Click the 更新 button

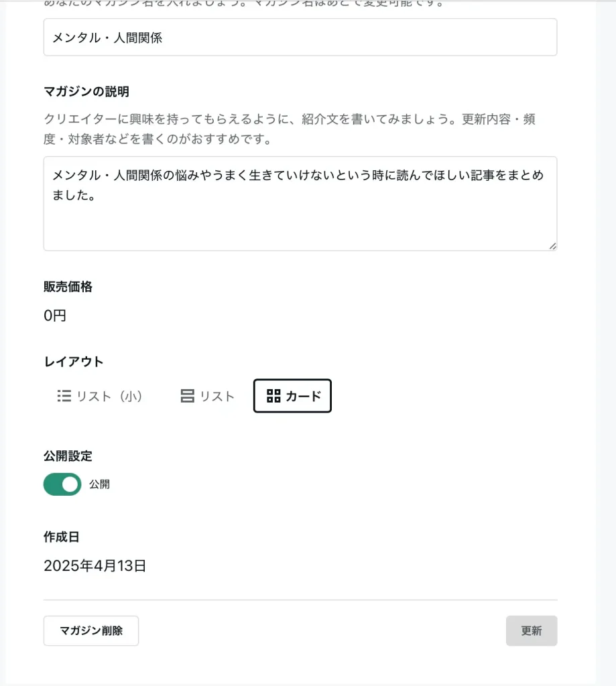tap(532, 631)
